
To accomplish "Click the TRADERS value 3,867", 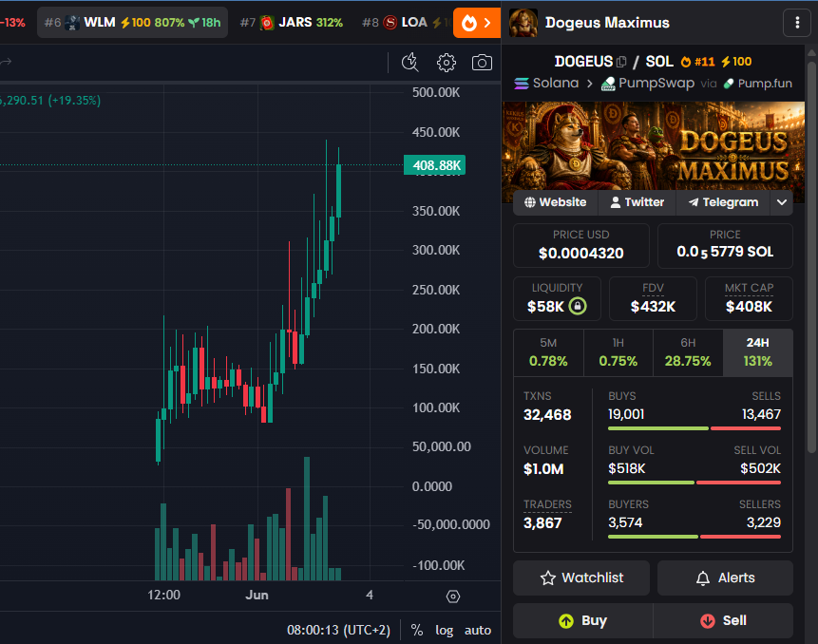I will tap(542, 523).
